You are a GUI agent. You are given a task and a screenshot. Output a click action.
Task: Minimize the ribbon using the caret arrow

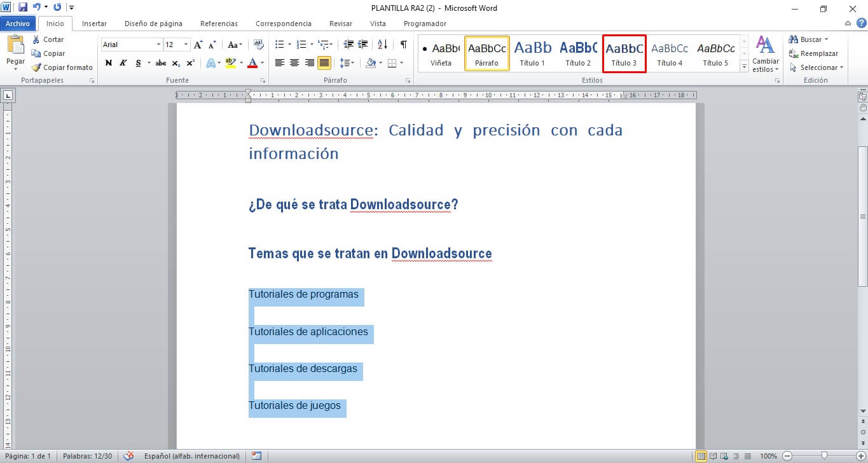click(848, 23)
